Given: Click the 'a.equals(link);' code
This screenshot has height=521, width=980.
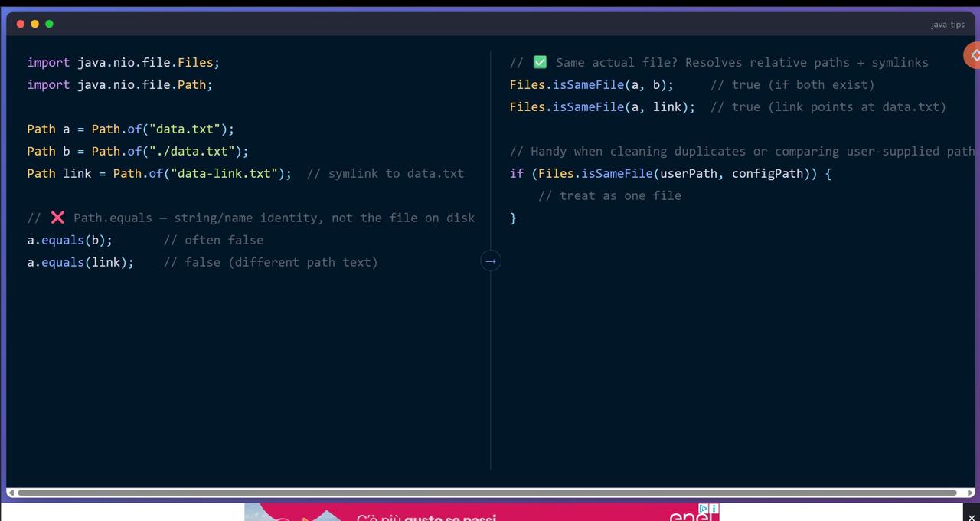Looking at the screenshot, I should (80, 262).
